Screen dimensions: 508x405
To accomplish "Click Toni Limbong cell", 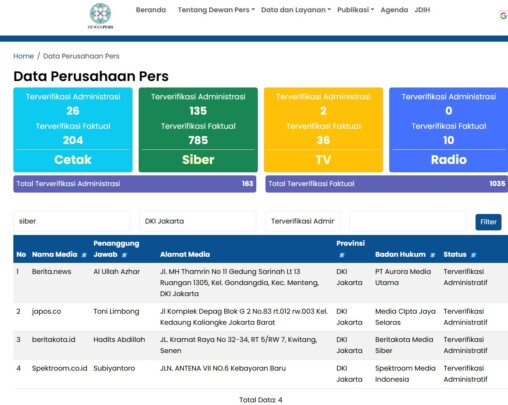I will 116,312.
